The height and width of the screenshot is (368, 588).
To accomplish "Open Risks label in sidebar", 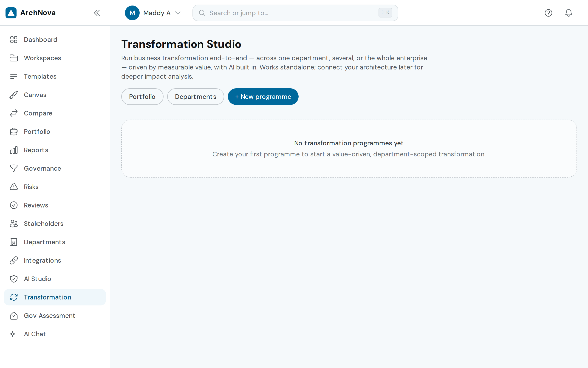I will pos(31,187).
